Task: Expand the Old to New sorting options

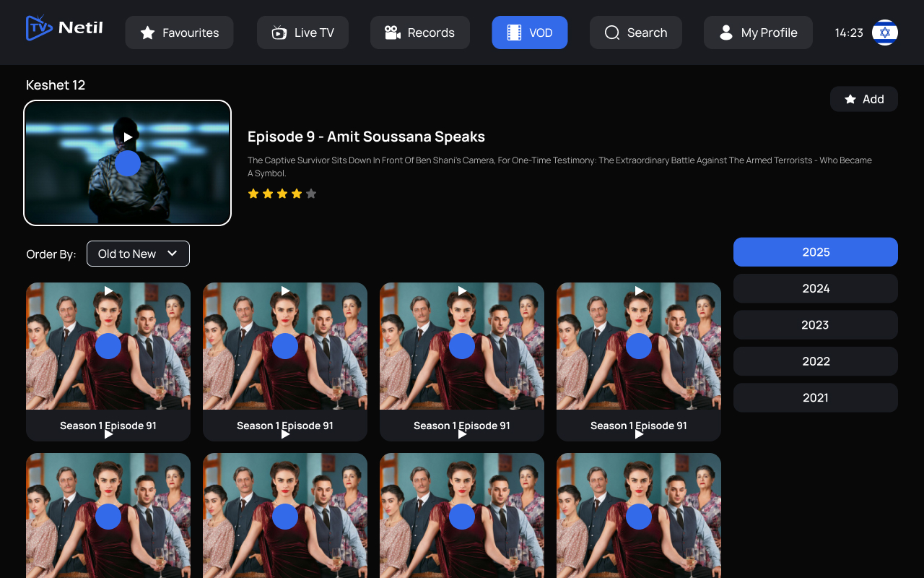Action: point(138,254)
